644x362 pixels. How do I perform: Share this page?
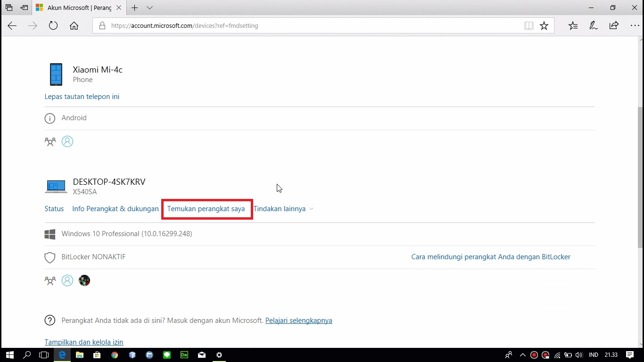614,26
